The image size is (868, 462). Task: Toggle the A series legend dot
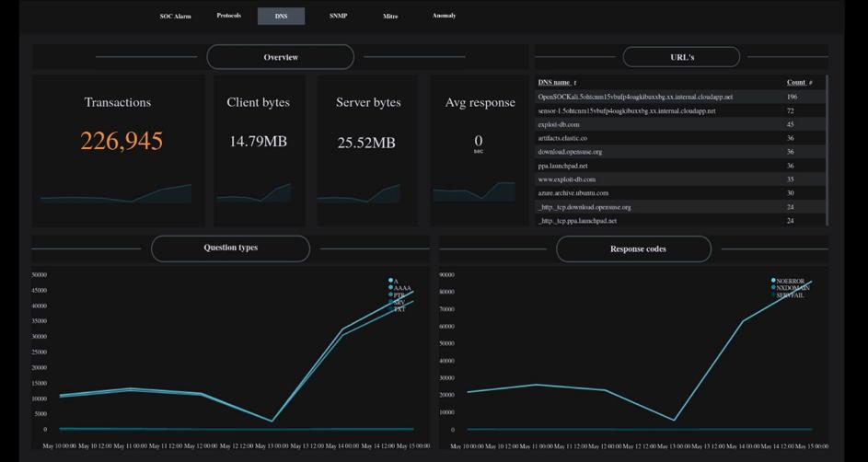390,281
